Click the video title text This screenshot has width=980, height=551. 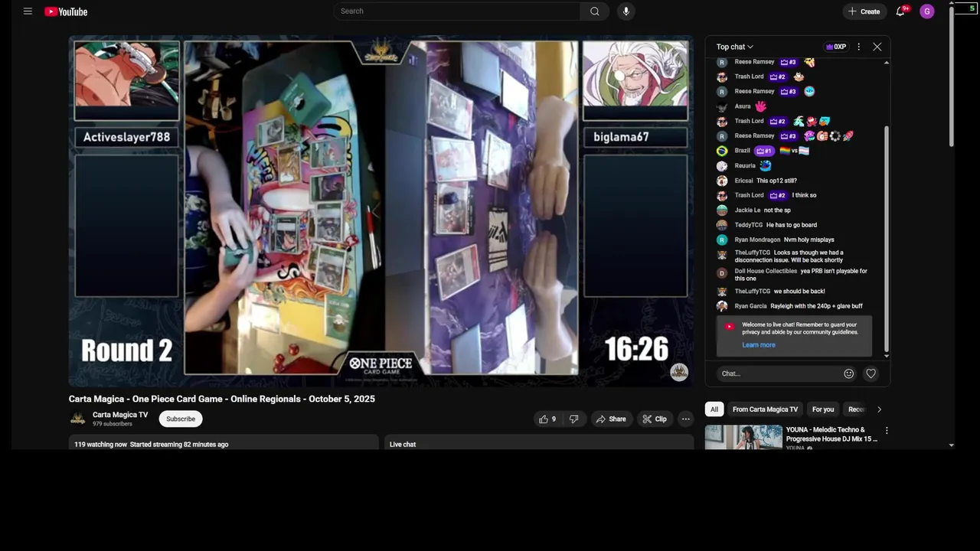tap(222, 399)
